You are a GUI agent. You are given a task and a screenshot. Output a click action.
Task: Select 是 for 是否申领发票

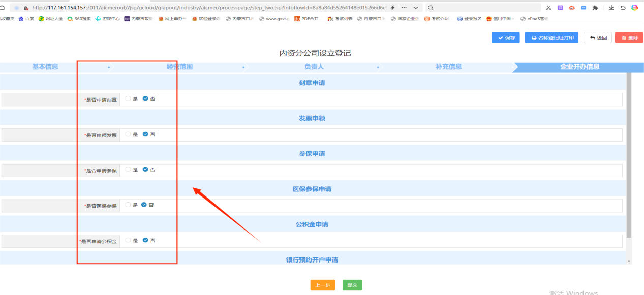coord(128,134)
